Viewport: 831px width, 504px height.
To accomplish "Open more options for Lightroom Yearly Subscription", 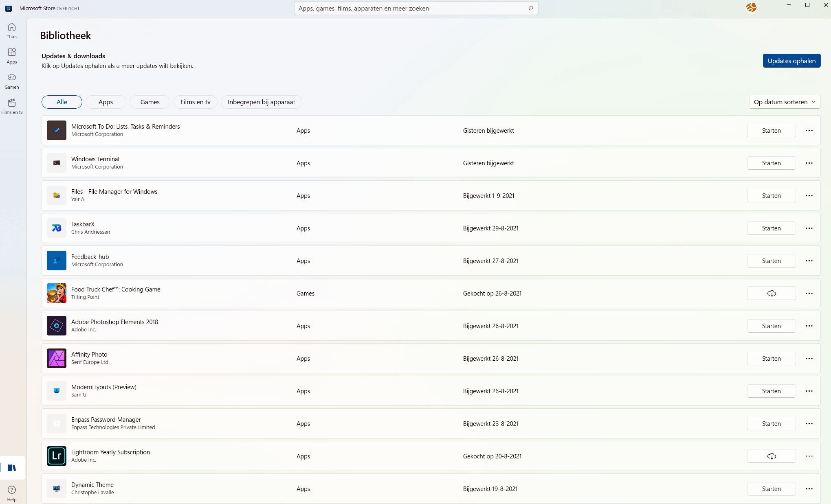I will click(x=809, y=456).
